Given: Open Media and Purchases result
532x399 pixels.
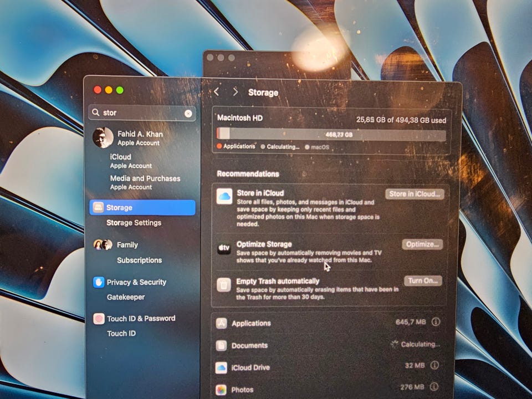Looking at the screenshot, I should (x=145, y=182).
